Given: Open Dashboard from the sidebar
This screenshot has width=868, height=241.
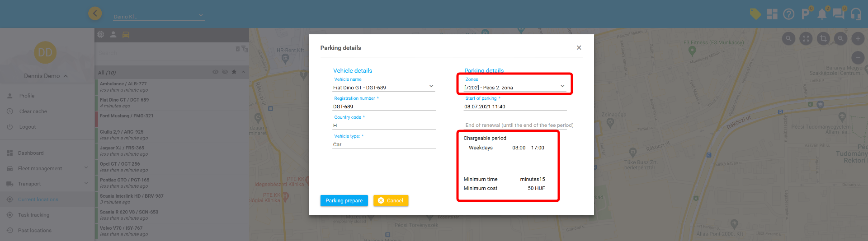Looking at the screenshot, I should pyautogui.click(x=31, y=153).
